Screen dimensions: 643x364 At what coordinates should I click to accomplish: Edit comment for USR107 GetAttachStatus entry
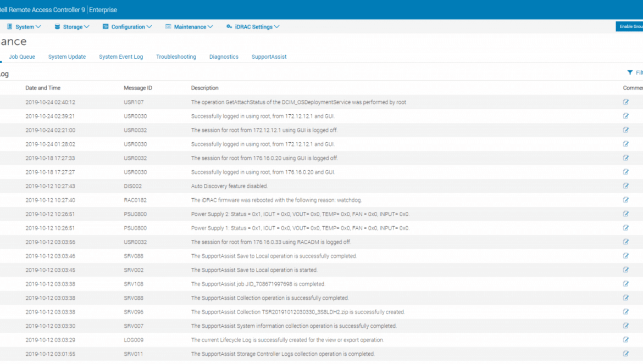[x=626, y=102]
